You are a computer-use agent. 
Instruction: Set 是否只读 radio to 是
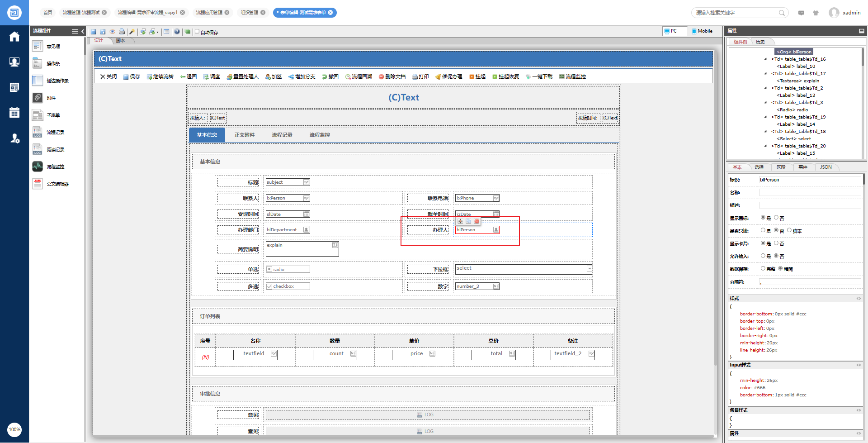[x=763, y=230]
